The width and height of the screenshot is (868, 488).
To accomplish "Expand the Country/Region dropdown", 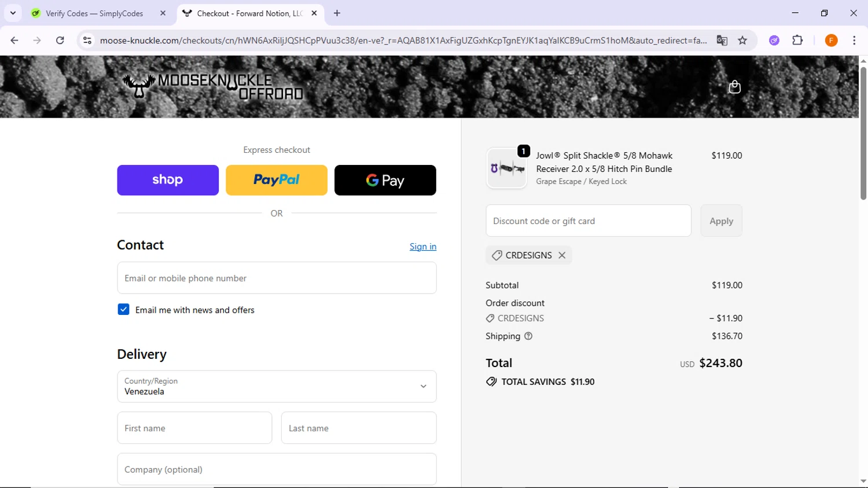I will 277,387.
